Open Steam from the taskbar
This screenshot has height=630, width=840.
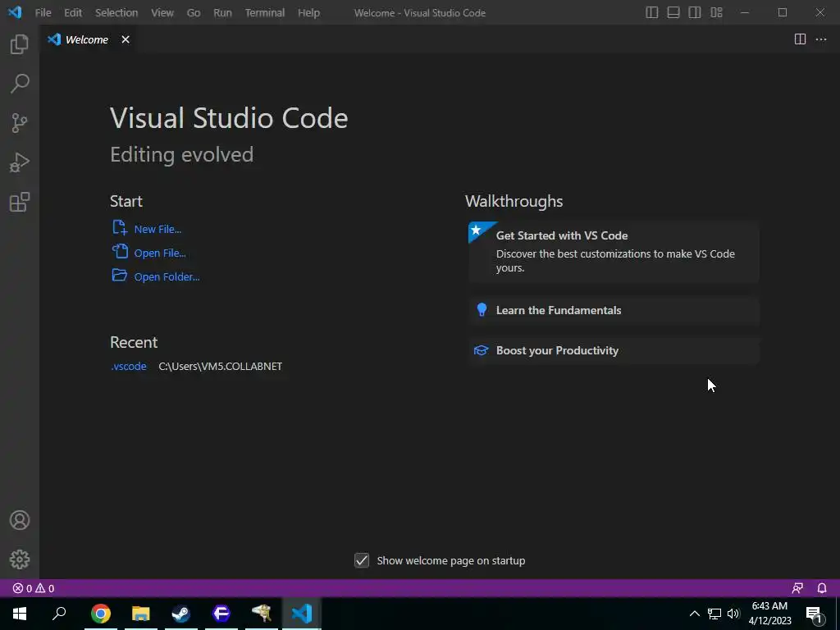[181, 614]
